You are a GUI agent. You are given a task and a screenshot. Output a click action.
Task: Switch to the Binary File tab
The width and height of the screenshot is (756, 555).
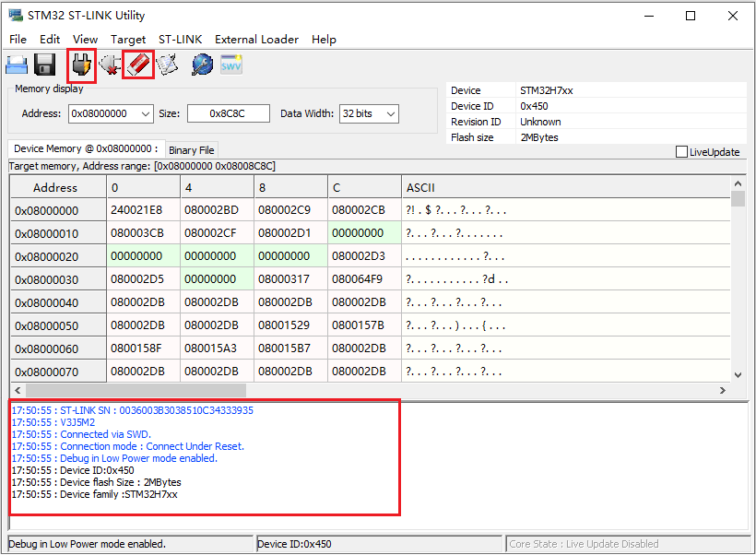pos(191,149)
